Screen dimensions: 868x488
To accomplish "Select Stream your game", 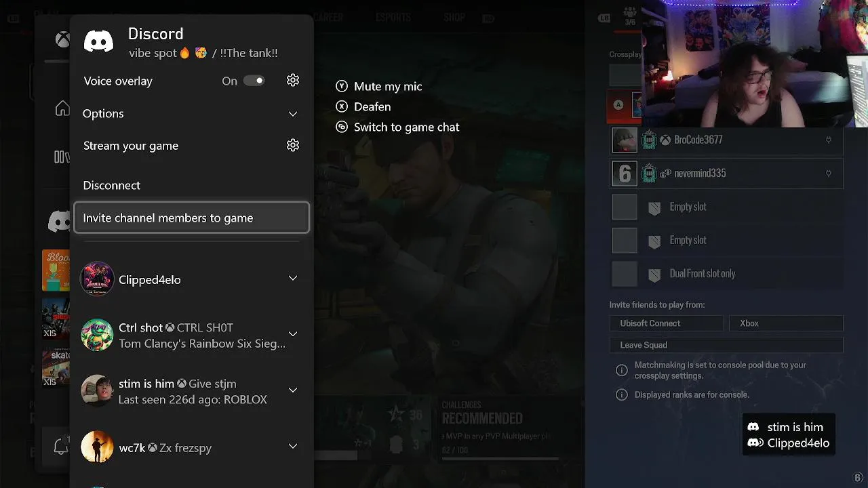I will [131, 146].
